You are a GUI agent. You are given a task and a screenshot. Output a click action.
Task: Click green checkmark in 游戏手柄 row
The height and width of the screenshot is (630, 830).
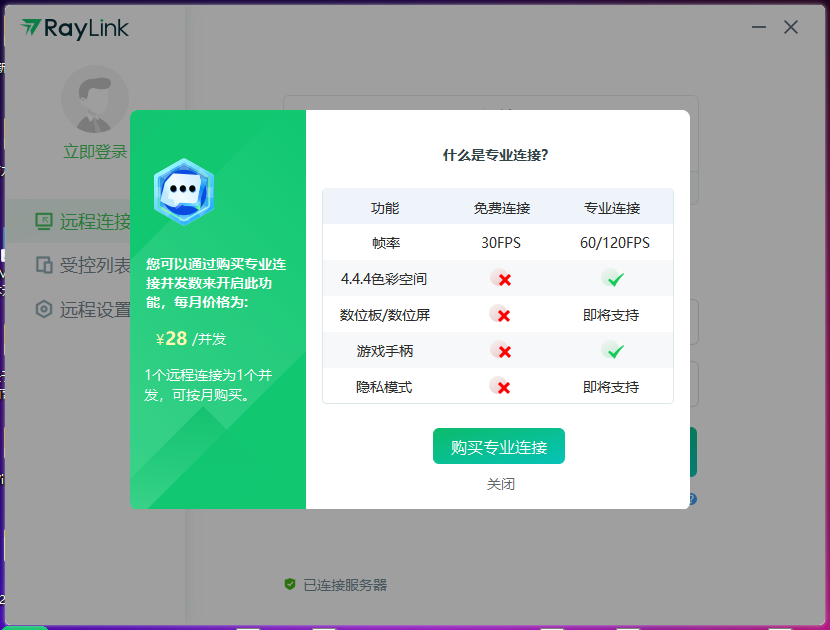click(x=614, y=351)
